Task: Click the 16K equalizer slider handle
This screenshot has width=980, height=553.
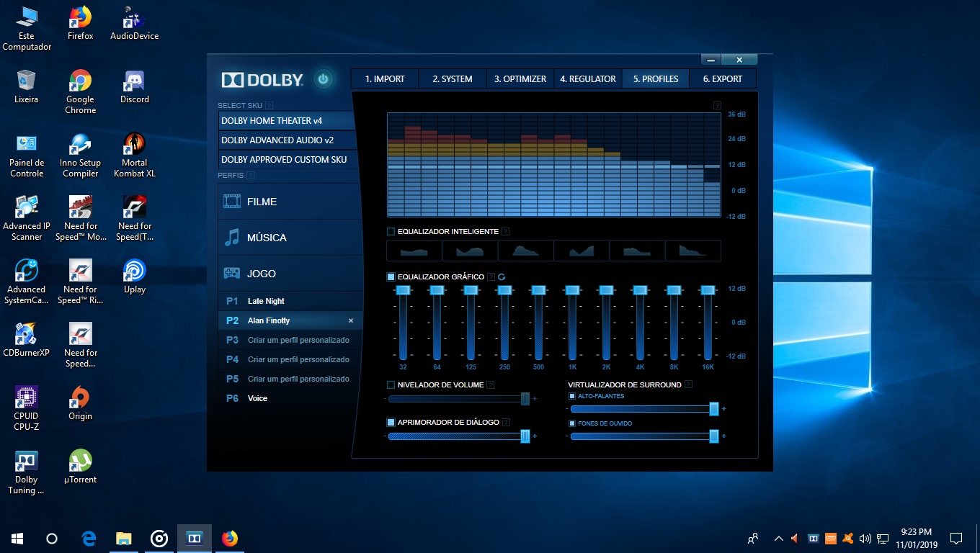Action: (x=708, y=290)
